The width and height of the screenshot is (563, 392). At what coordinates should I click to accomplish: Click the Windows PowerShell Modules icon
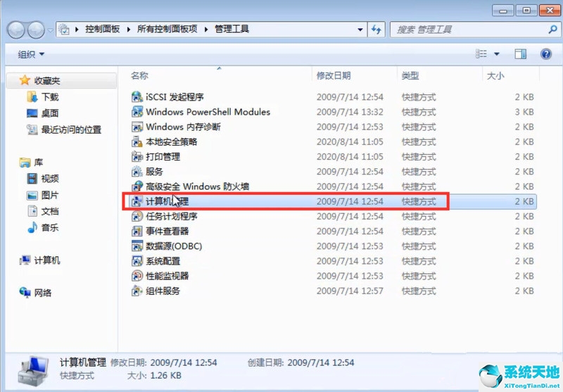[x=137, y=112]
